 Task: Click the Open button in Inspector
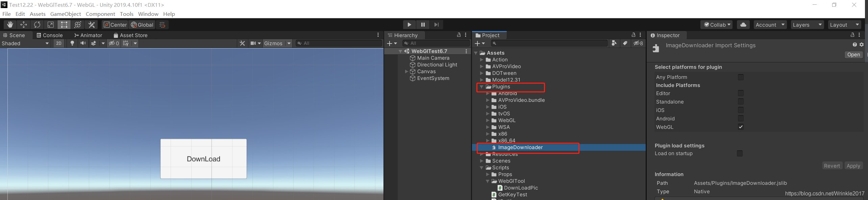[x=853, y=55]
